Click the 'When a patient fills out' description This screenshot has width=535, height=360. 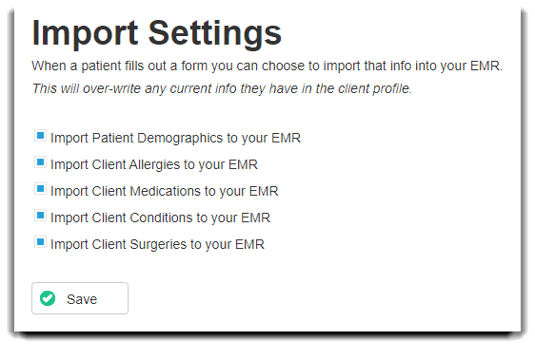pos(267,66)
